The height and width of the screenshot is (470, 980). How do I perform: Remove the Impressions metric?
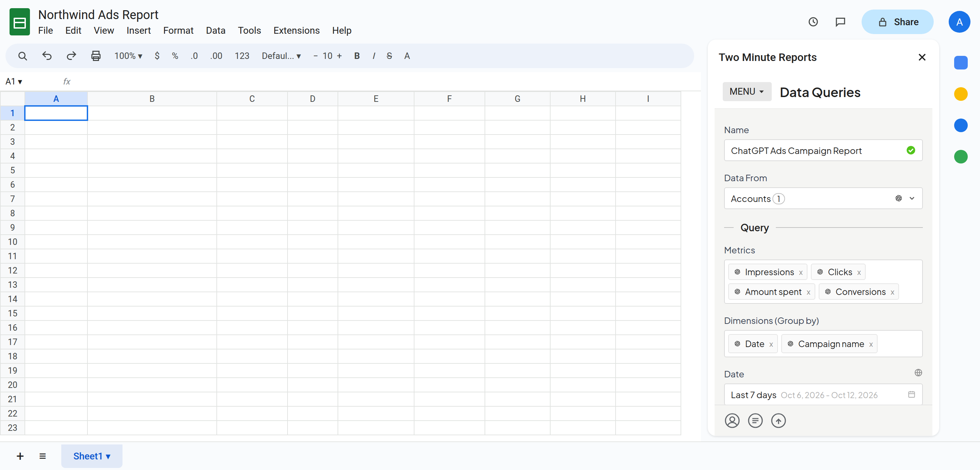(x=801, y=273)
